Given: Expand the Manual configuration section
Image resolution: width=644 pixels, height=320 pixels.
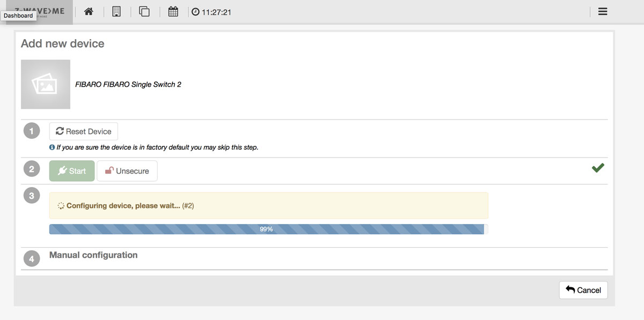Looking at the screenshot, I should coord(93,255).
